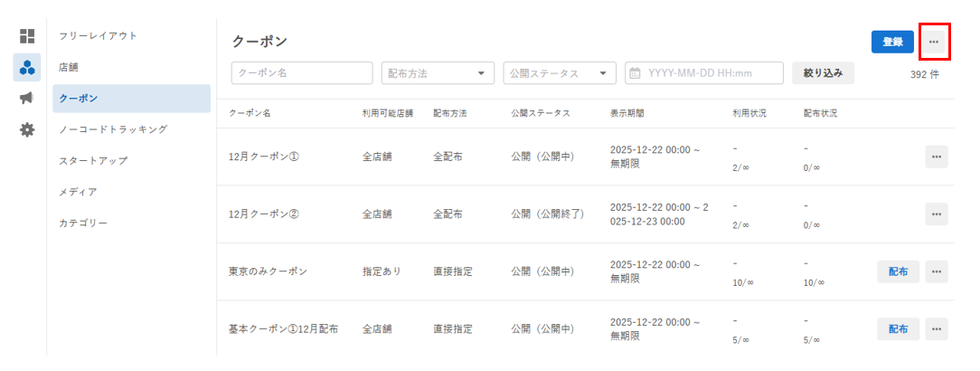Click the 利用可能店舗 column header
The image size is (980, 371).
388,114
